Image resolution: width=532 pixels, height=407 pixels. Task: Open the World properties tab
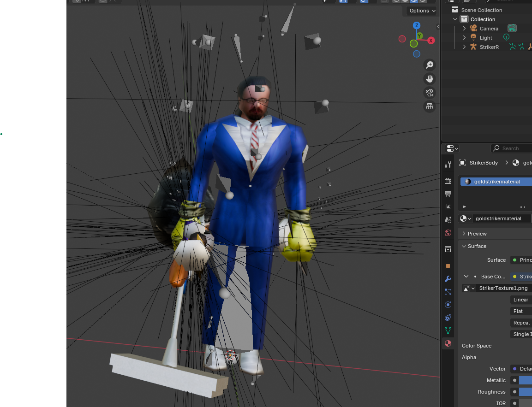point(448,233)
